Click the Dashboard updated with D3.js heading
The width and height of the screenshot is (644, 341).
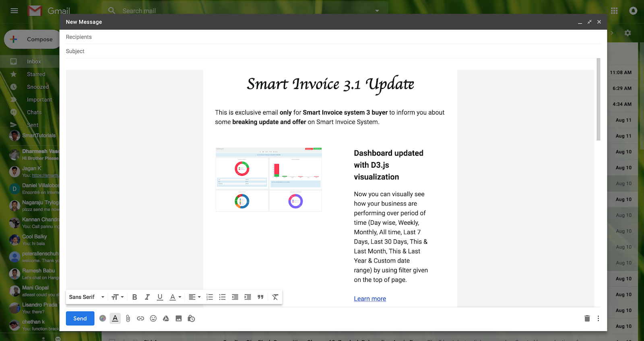coord(389,165)
